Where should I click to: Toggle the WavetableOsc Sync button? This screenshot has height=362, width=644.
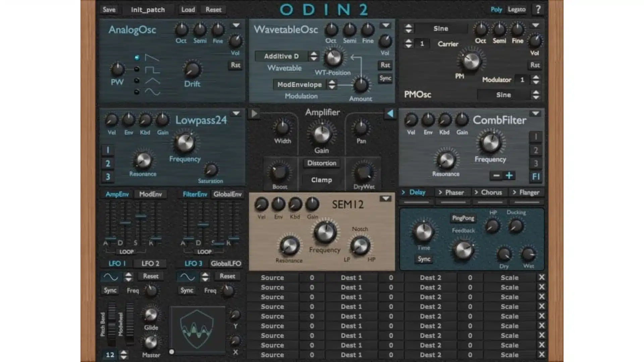(x=385, y=78)
